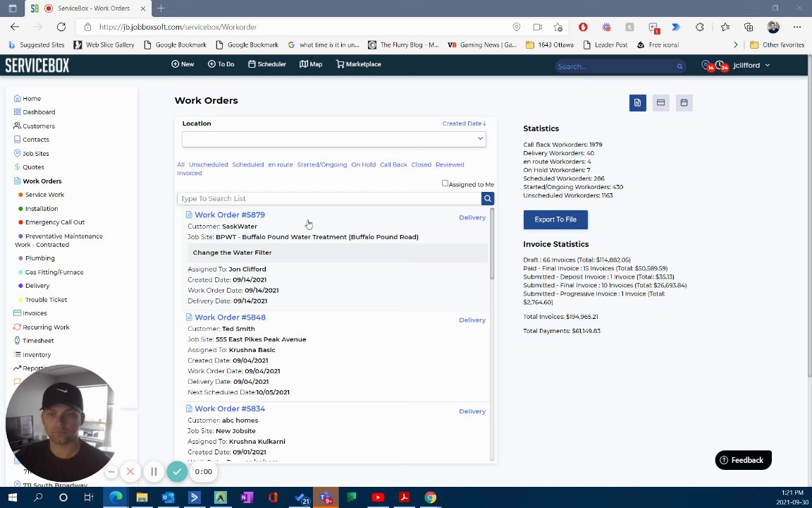Select the All status filter
The height and width of the screenshot is (508, 812).
pyautogui.click(x=180, y=164)
